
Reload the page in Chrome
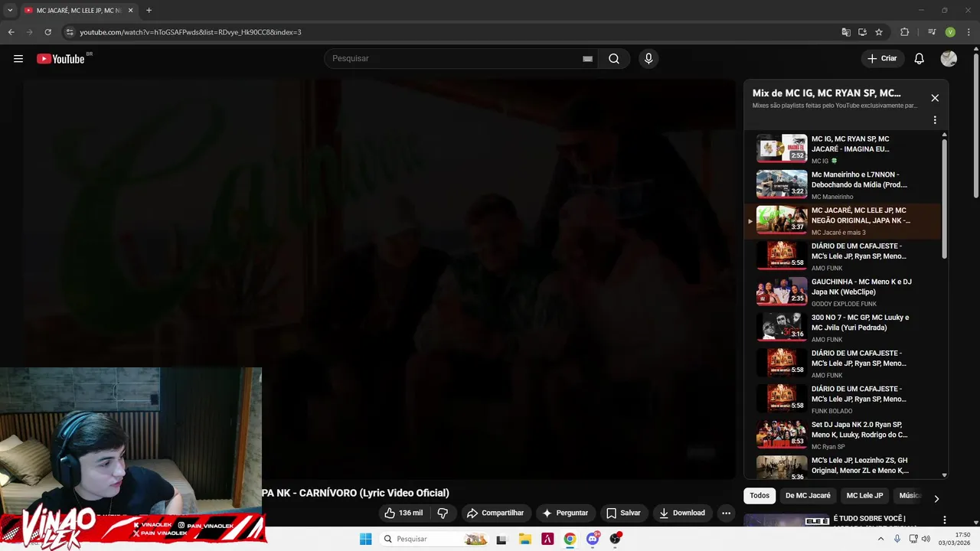coord(47,32)
